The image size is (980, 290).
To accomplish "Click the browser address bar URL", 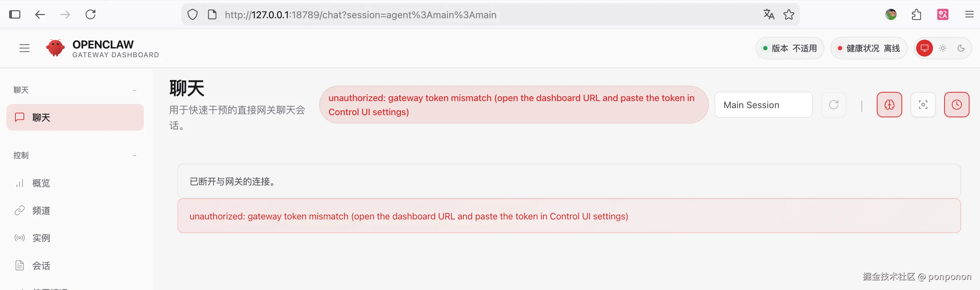I will (x=360, y=15).
